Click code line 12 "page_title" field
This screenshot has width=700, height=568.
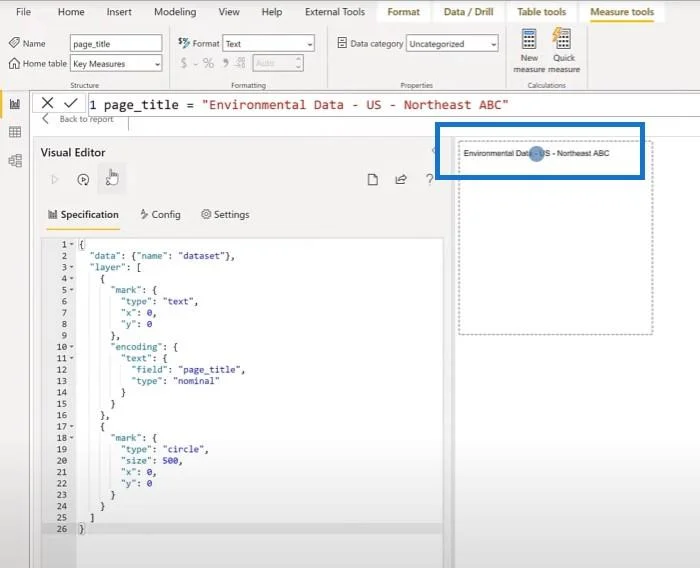[210, 370]
